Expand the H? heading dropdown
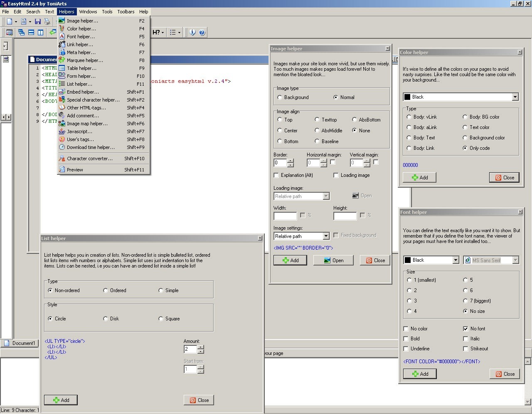Viewport: 532px width, 414px height. coord(163,32)
